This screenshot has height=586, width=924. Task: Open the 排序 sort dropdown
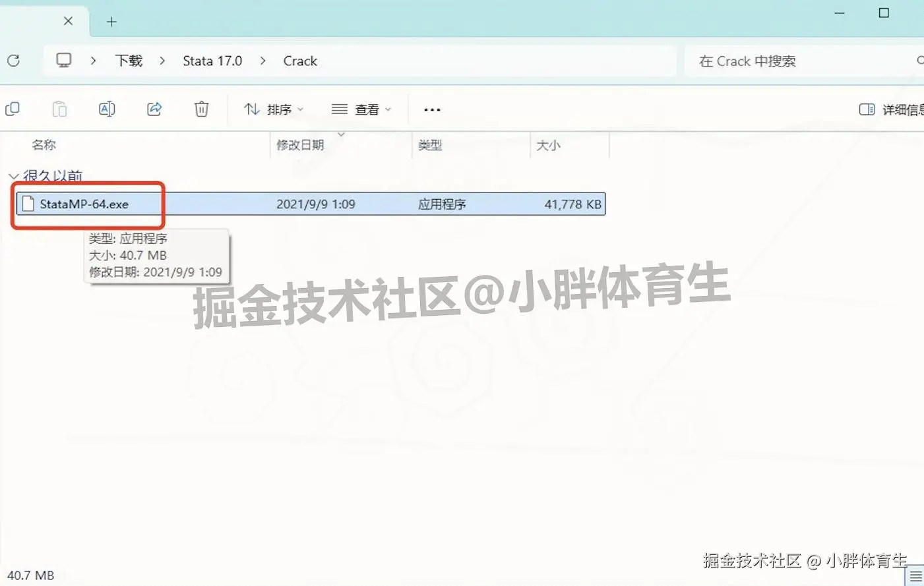272,109
